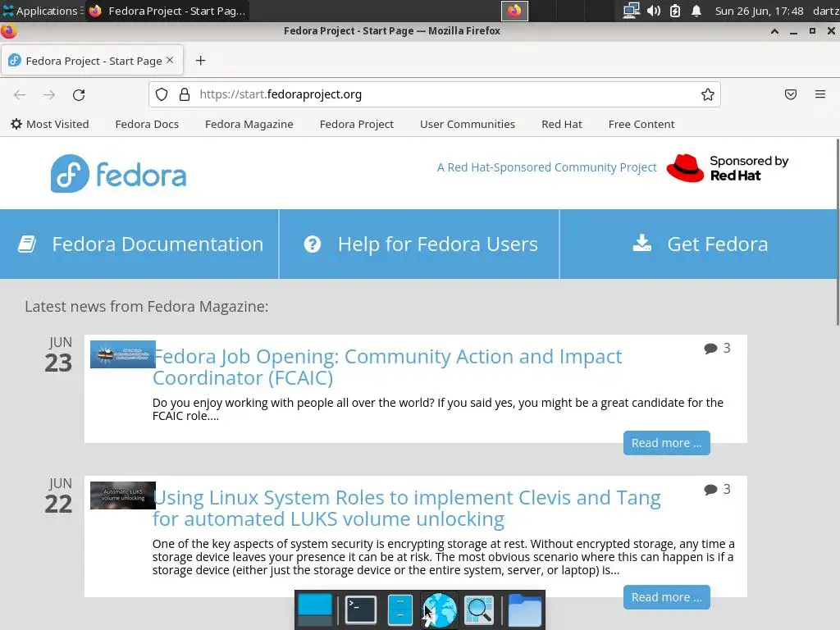Close the Fedora Project - Start Page tab

(x=170, y=61)
